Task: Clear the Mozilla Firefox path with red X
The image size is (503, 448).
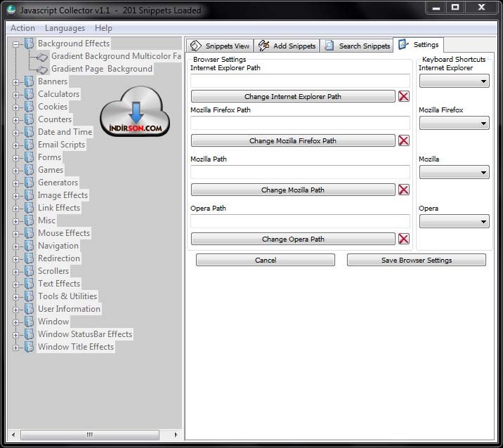Action: (403, 140)
